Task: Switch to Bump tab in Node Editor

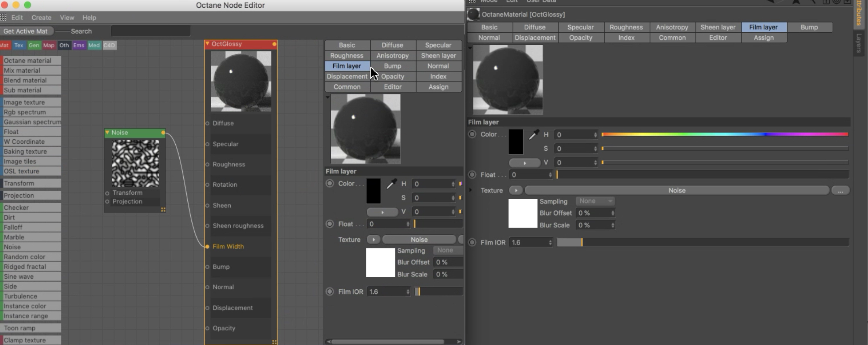Action: tap(393, 66)
